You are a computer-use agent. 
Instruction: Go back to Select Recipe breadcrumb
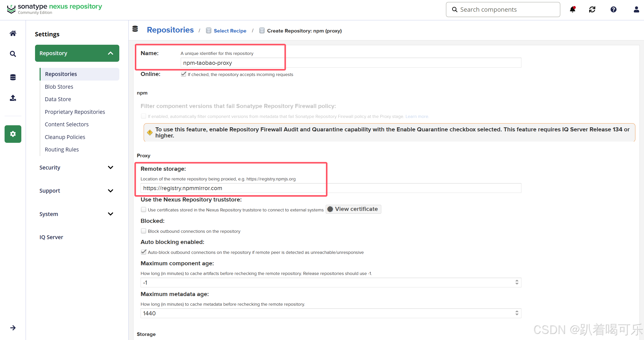point(230,31)
